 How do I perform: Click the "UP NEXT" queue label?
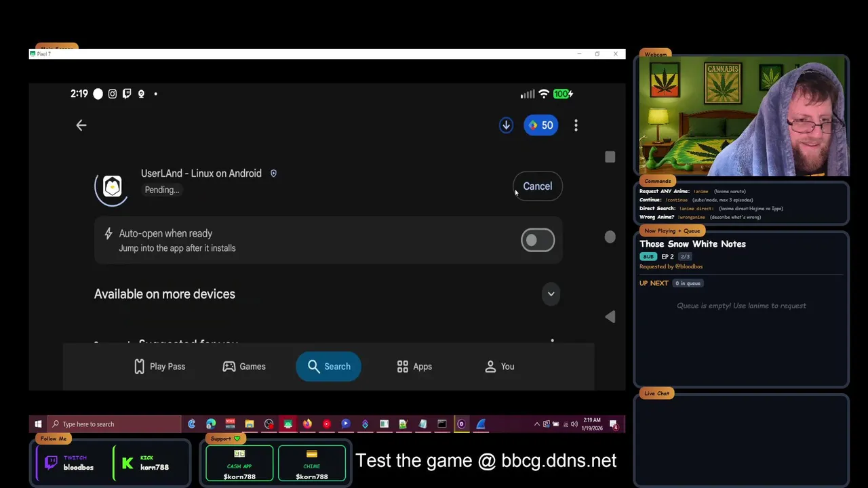click(x=654, y=283)
